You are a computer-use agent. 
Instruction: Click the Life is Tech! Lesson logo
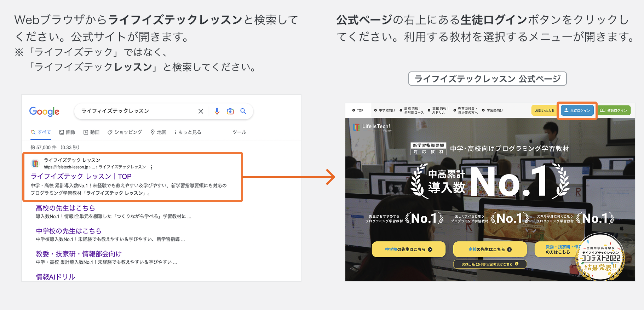(373, 127)
